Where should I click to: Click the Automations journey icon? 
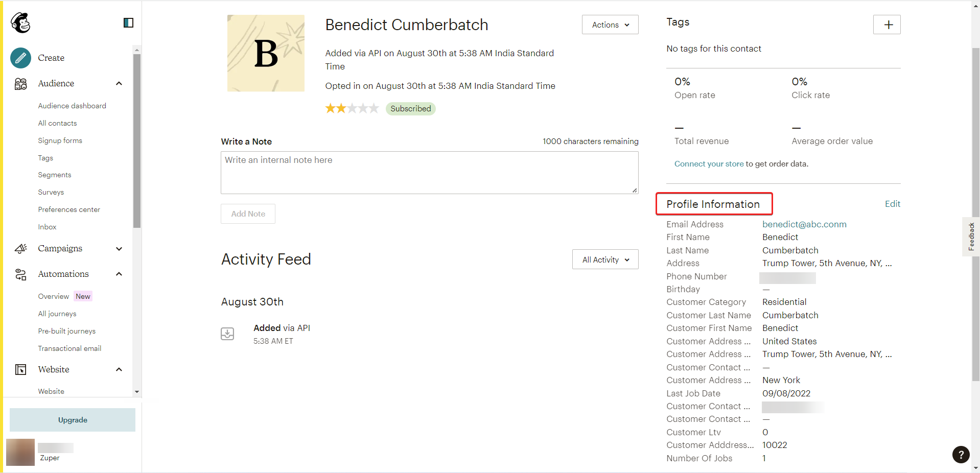21,274
